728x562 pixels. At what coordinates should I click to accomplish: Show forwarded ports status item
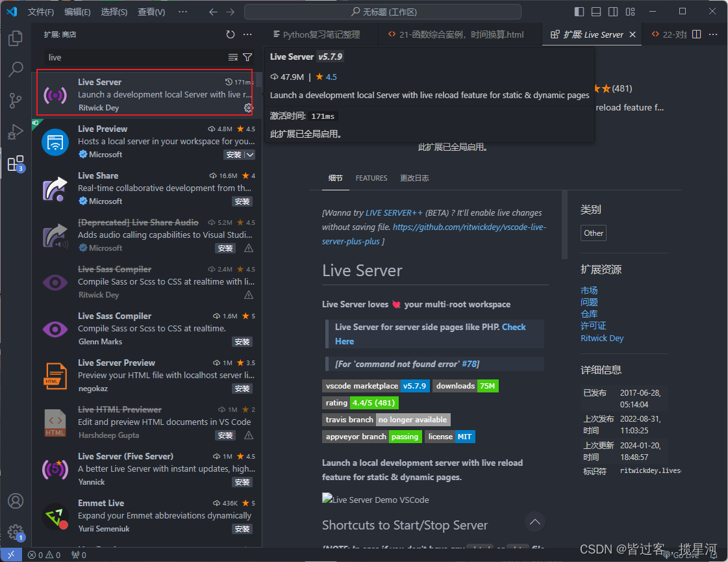coord(79,555)
